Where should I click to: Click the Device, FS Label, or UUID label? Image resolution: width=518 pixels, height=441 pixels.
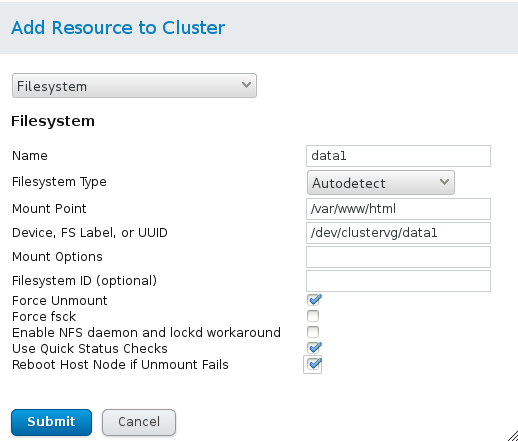[90, 233]
